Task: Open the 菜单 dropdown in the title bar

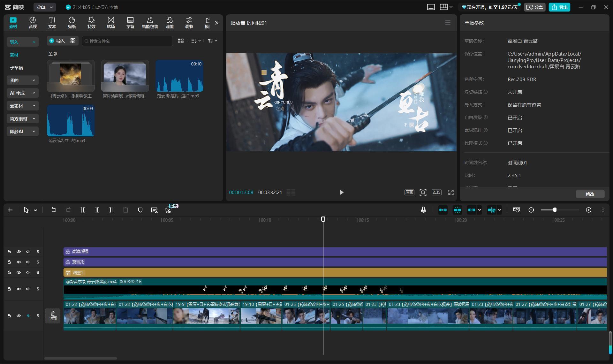Action: [x=44, y=7]
